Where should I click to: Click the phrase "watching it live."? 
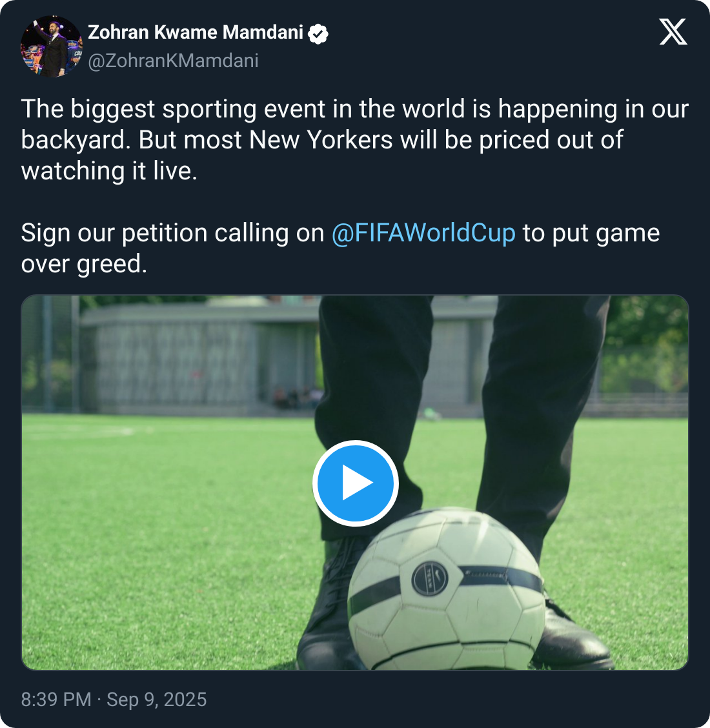click(109, 171)
